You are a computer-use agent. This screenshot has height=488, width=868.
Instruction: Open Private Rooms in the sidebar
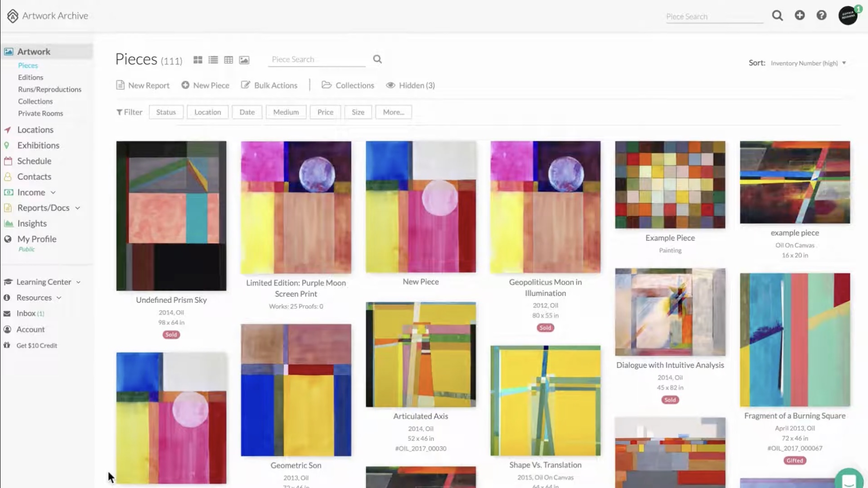coord(40,113)
